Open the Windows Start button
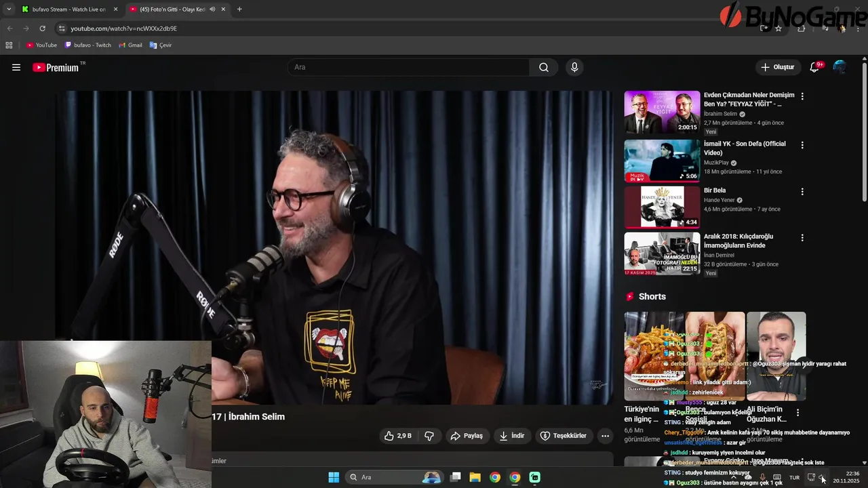The image size is (868, 488). pos(334,477)
